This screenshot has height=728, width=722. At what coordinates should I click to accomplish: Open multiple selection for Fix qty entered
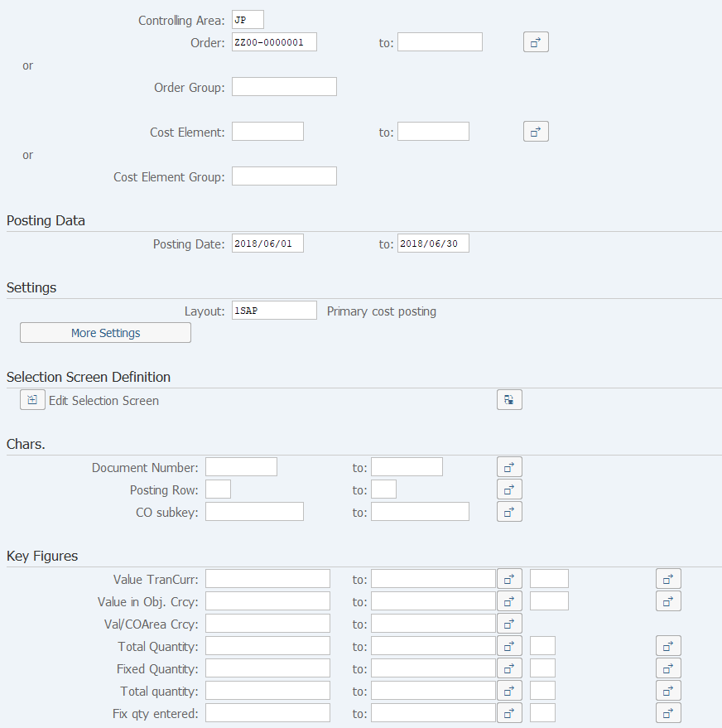[508, 712]
